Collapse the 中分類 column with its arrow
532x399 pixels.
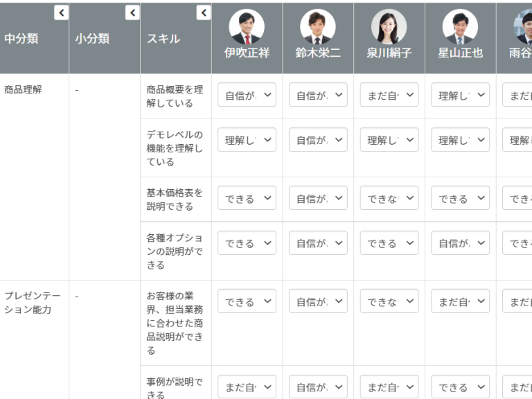[x=61, y=11]
